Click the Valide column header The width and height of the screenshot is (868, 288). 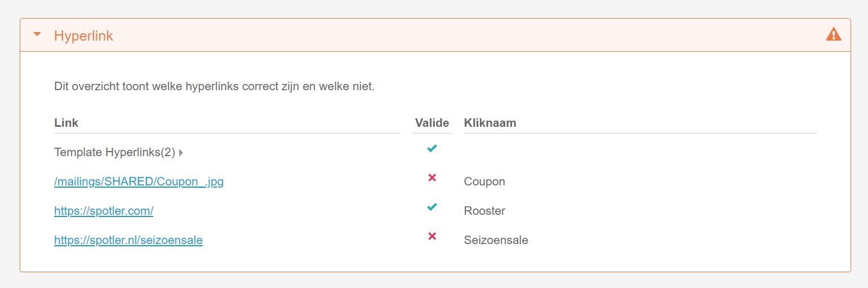click(x=432, y=123)
